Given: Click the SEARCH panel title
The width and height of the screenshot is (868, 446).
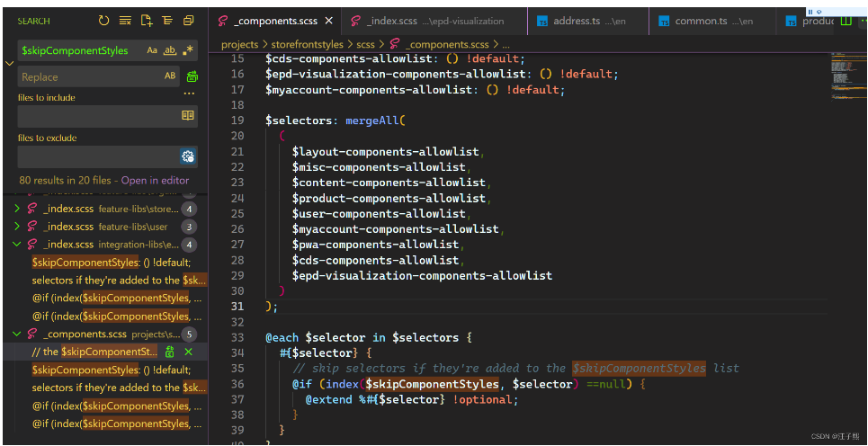Looking at the screenshot, I should tap(34, 21).
